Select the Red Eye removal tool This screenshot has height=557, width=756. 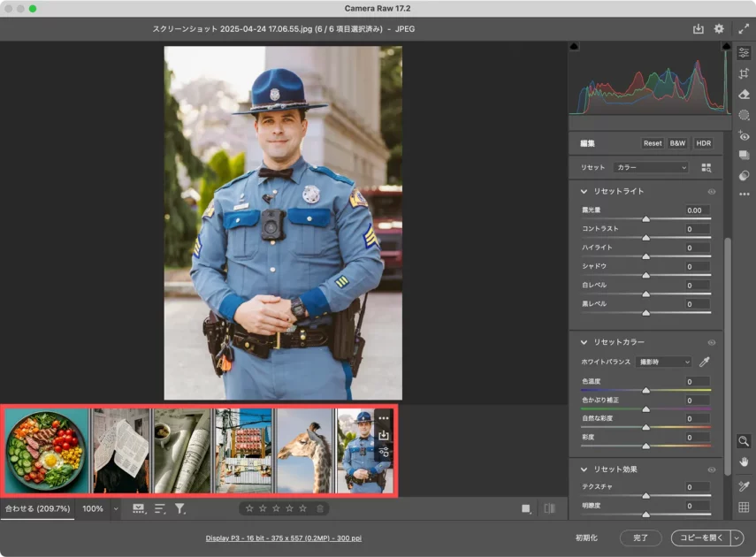(744, 136)
